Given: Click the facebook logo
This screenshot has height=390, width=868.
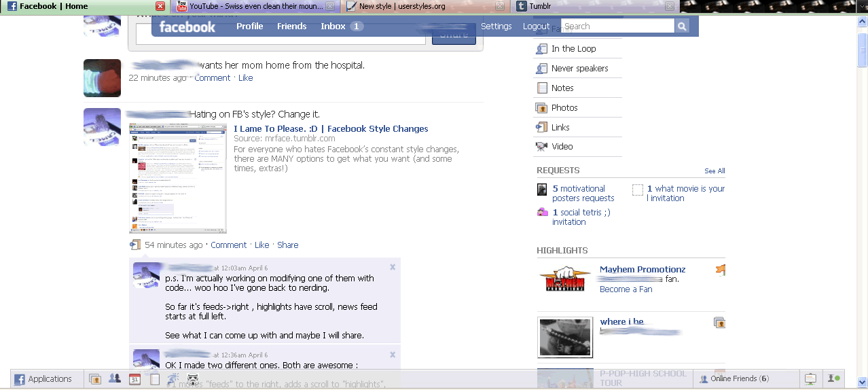Looking at the screenshot, I should [x=187, y=26].
